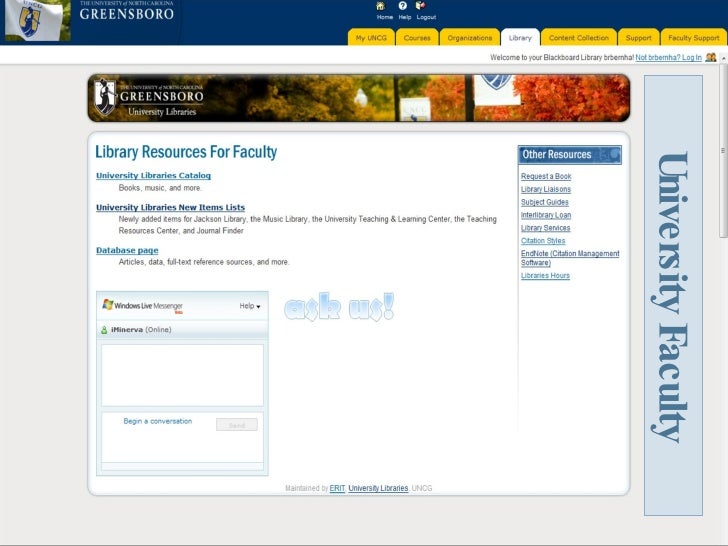Click the Messenger conversation history area
The height and width of the screenshot is (546, 728).
tap(182, 375)
